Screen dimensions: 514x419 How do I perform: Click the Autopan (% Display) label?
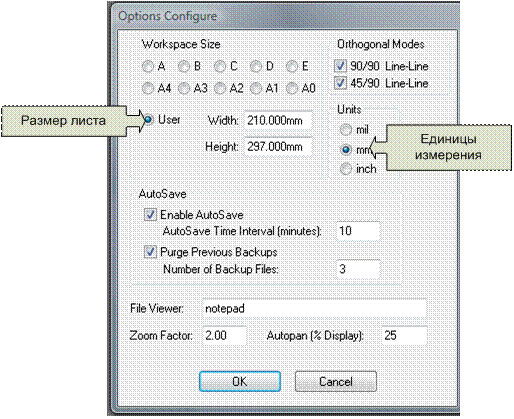[315, 336]
